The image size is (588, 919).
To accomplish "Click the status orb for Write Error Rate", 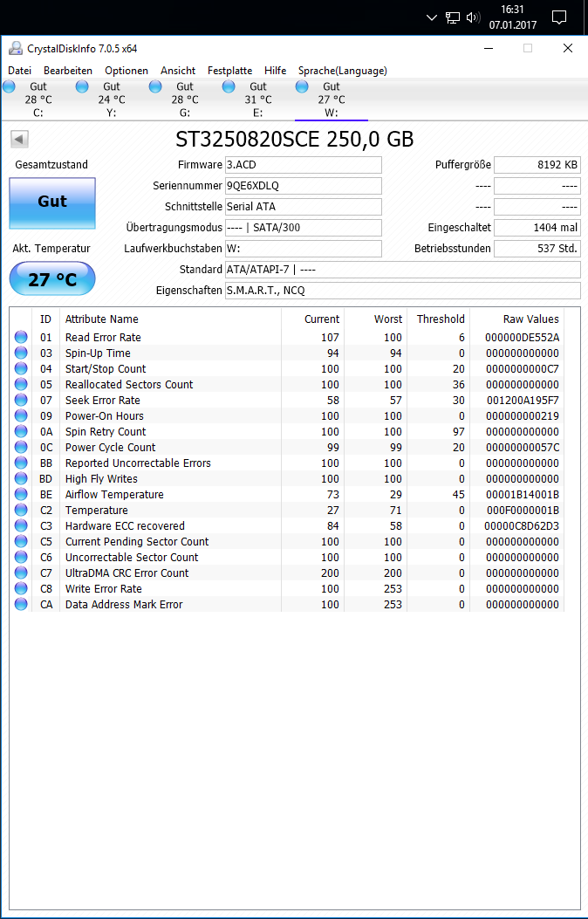I will point(21,588).
